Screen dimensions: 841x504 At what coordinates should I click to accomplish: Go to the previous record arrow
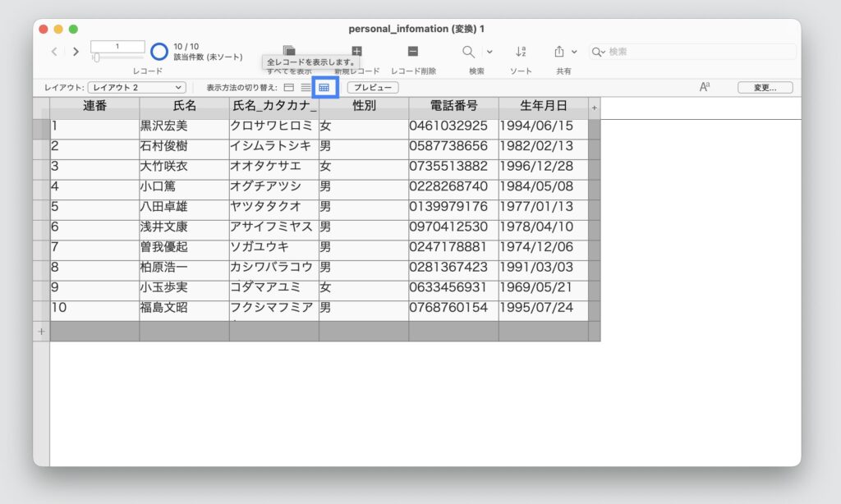54,51
